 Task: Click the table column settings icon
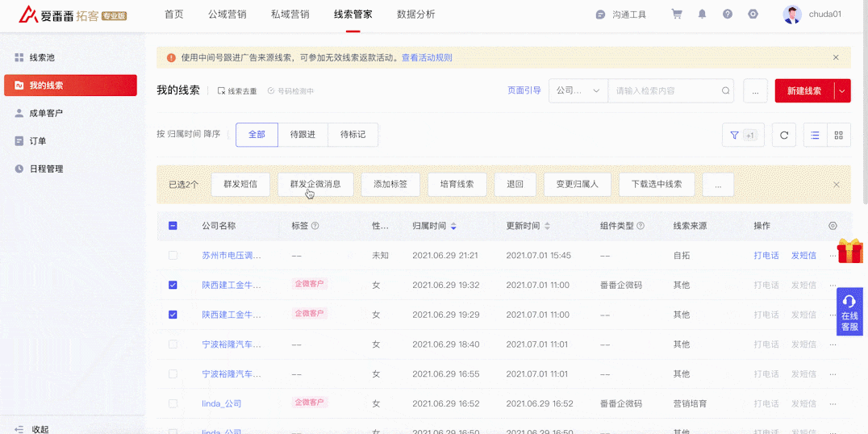(833, 226)
